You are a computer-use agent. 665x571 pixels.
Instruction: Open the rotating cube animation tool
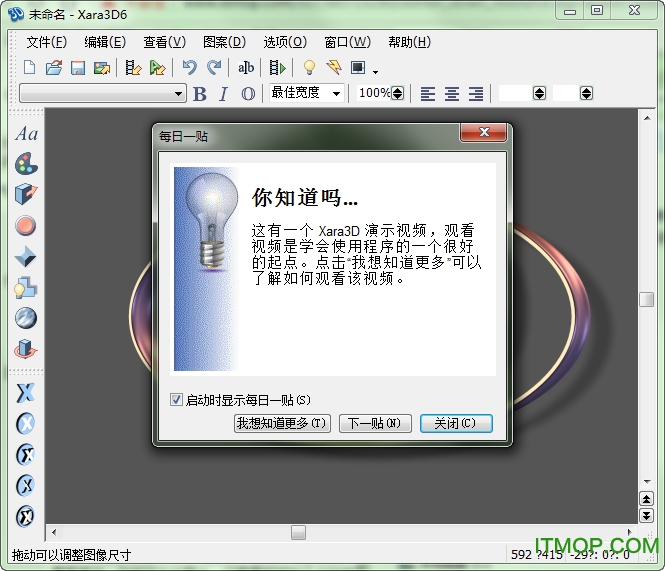point(25,349)
